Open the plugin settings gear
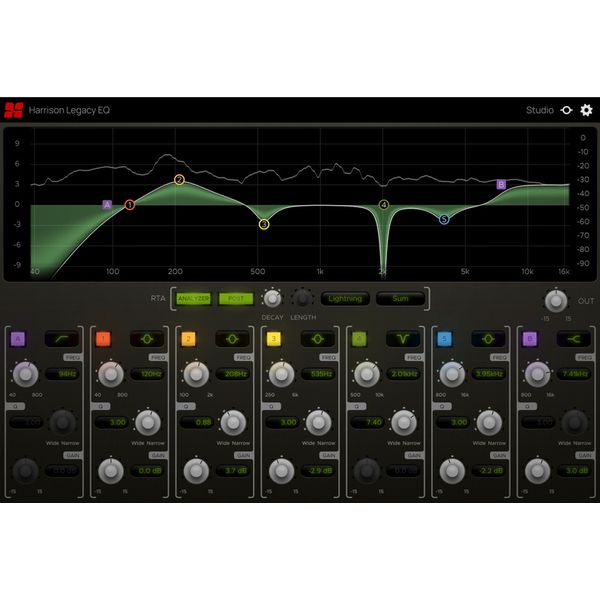The width and height of the screenshot is (600, 600). pos(586,110)
